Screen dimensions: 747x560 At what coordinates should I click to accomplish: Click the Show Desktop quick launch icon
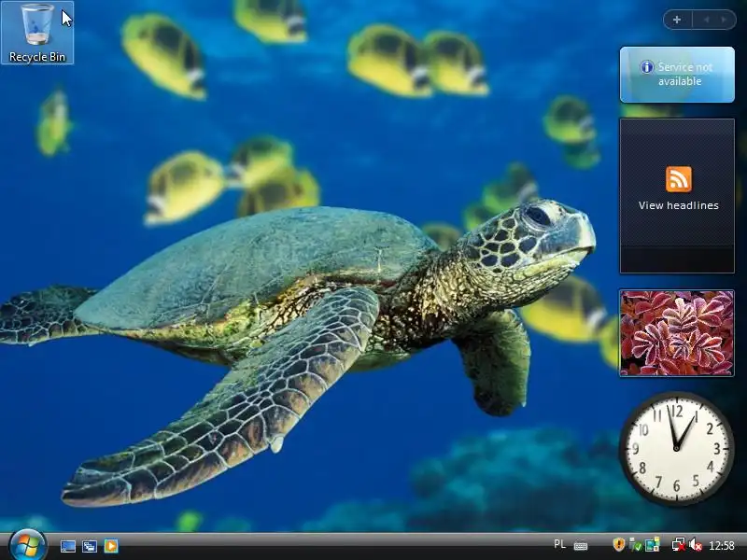click(67, 546)
